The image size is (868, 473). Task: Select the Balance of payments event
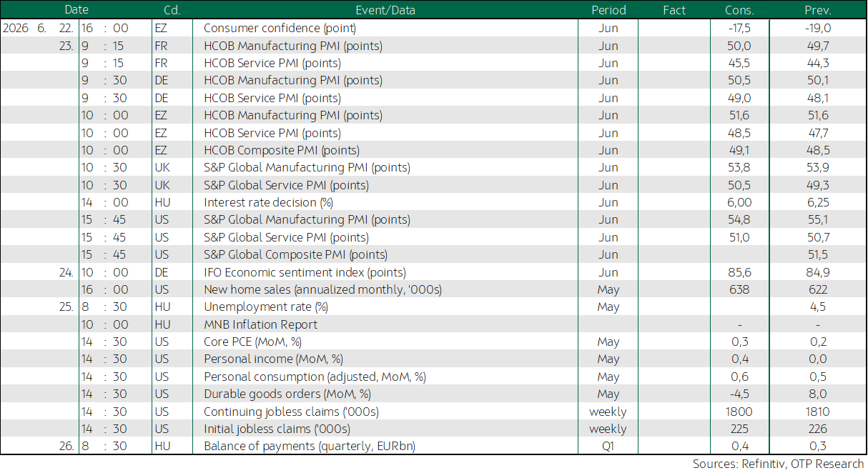coord(310,446)
